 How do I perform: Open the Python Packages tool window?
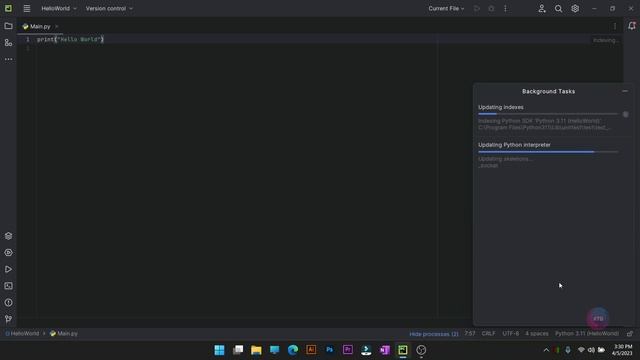point(8,236)
